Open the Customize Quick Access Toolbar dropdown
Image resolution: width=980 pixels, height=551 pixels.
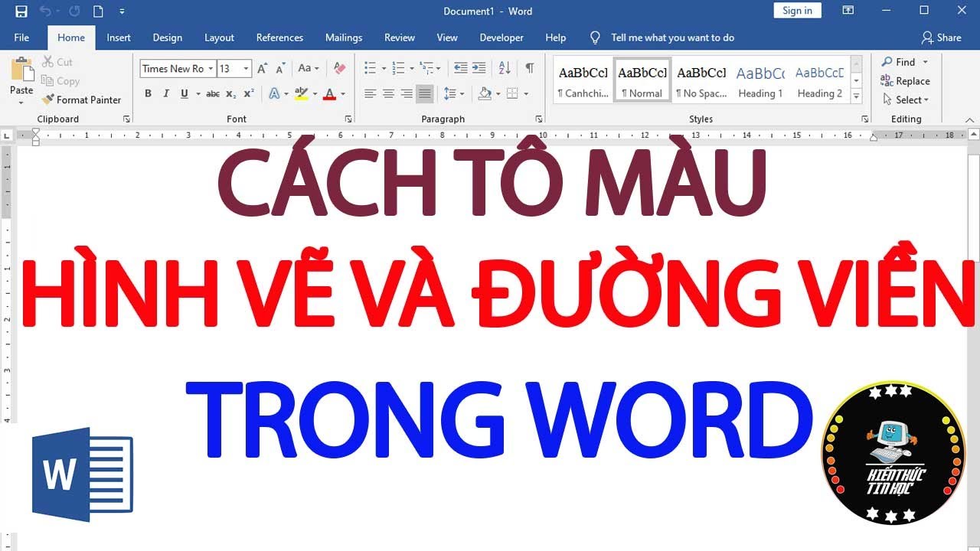[122, 11]
